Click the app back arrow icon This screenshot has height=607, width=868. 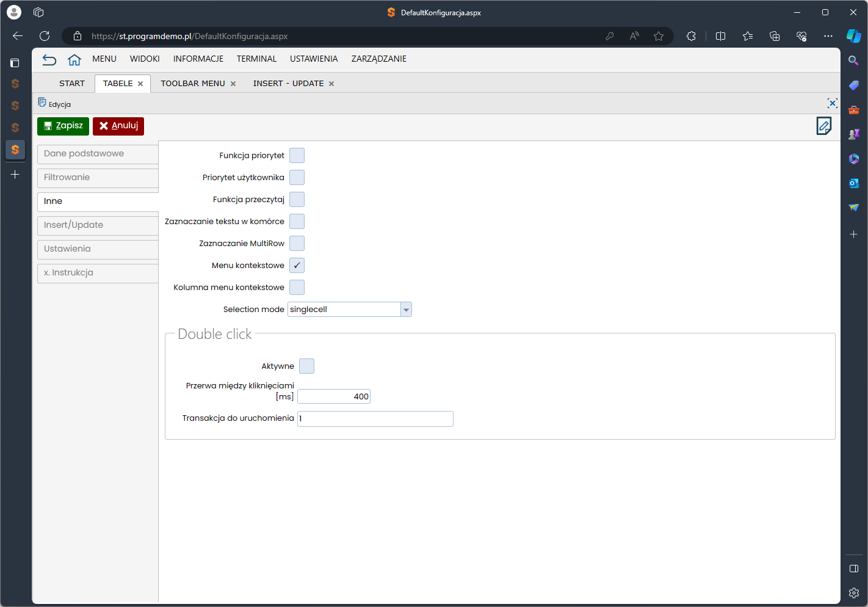(x=49, y=59)
